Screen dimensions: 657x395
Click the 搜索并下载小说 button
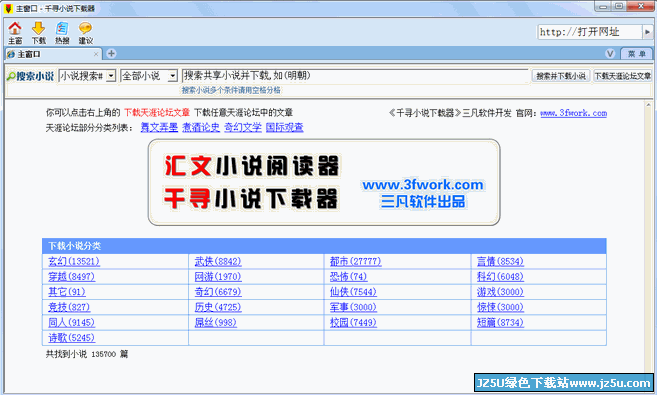(x=561, y=76)
